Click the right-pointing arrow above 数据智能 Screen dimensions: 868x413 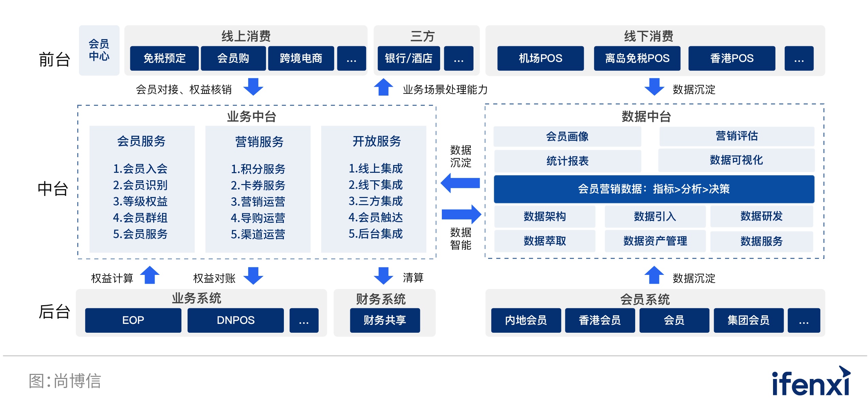click(x=461, y=214)
